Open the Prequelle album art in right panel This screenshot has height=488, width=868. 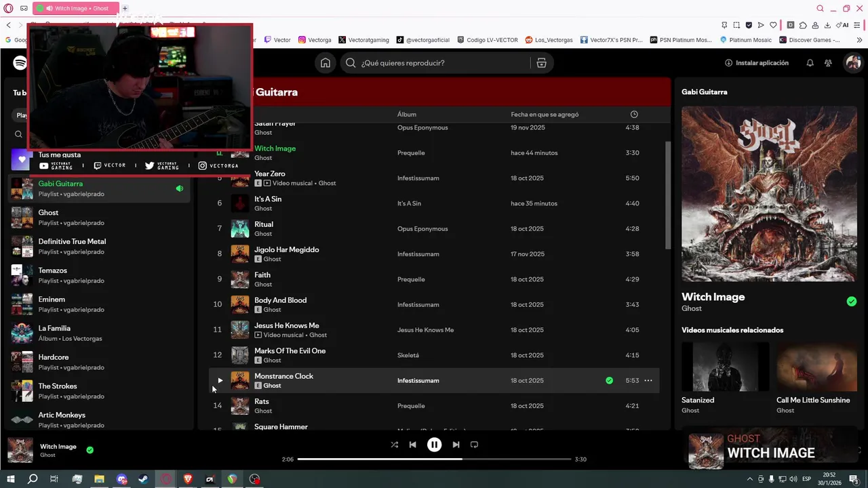pyautogui.click(x=769, y=194)
